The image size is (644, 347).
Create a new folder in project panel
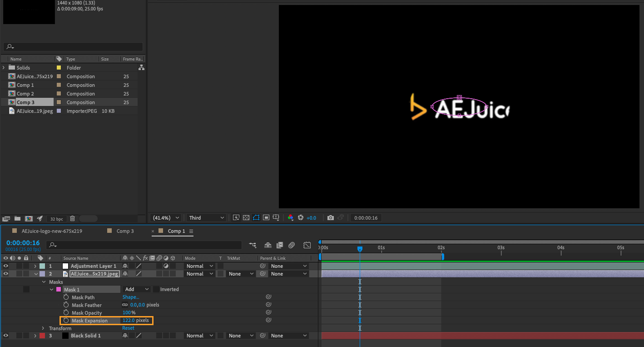tap(17, 219)
